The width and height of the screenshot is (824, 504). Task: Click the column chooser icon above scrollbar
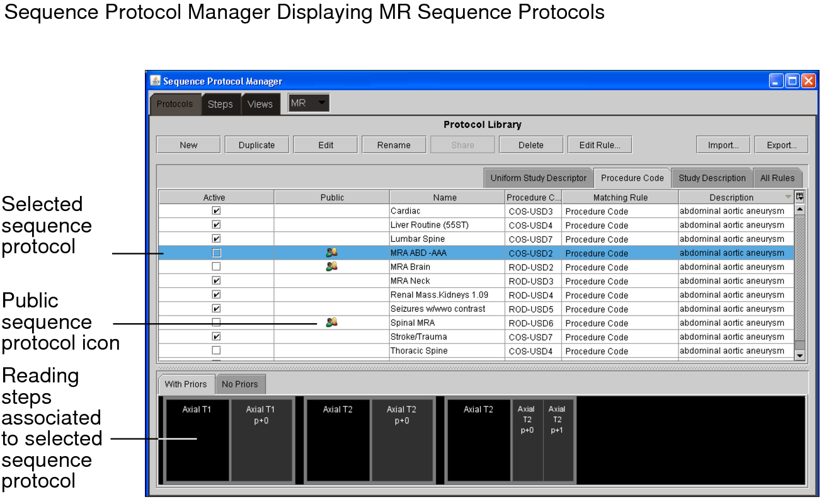click(800, 197)
